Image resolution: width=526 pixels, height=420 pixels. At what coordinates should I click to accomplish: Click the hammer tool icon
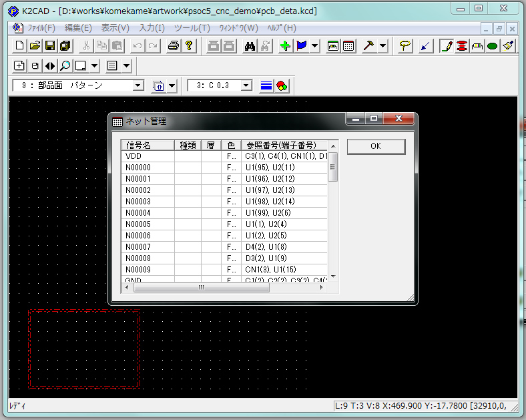point(369,45)
